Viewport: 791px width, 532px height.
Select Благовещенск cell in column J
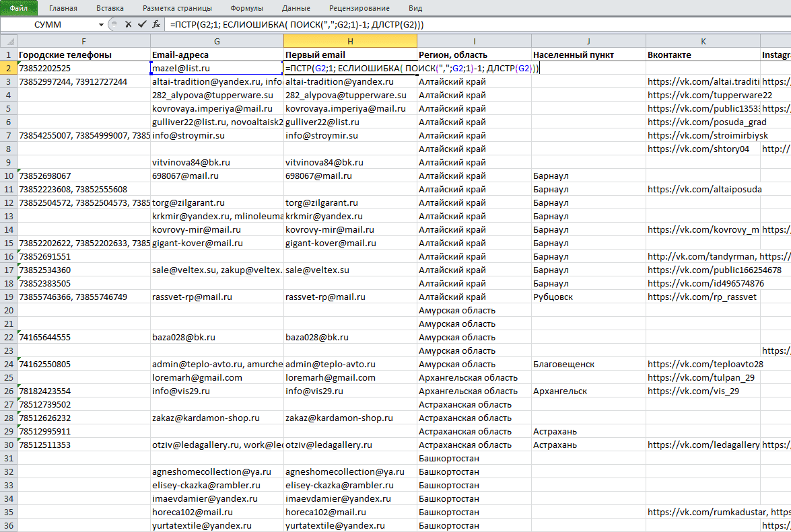click(588, 365)
